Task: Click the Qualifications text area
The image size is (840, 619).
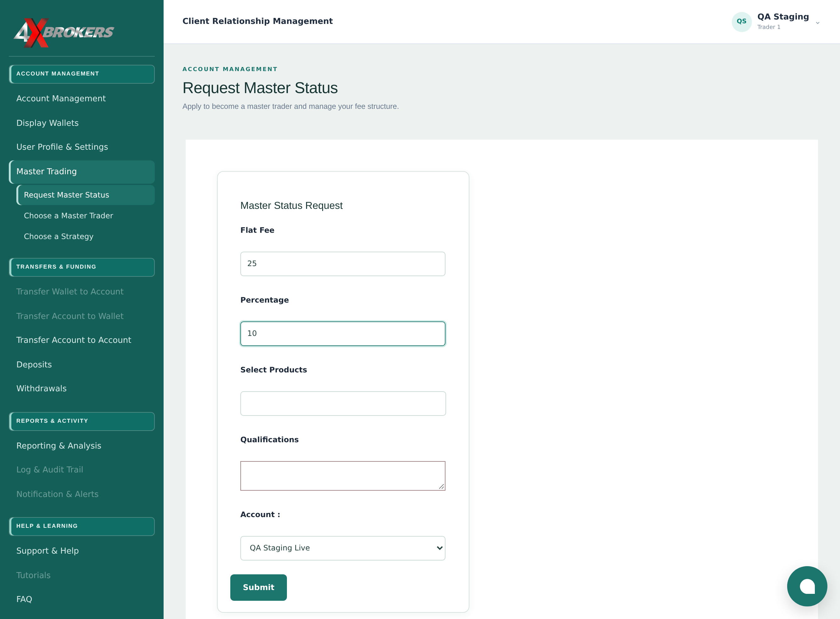Action: 343,476
